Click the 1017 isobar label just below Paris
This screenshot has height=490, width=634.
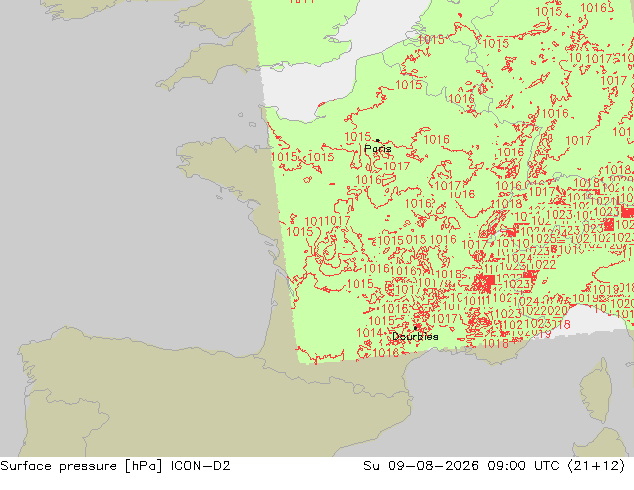(x=397, y=166)
